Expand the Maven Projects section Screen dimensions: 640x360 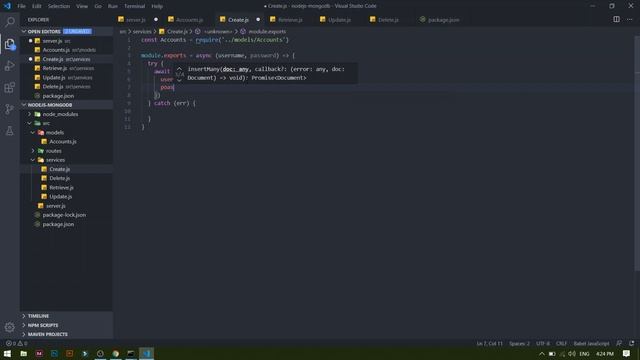67,334
